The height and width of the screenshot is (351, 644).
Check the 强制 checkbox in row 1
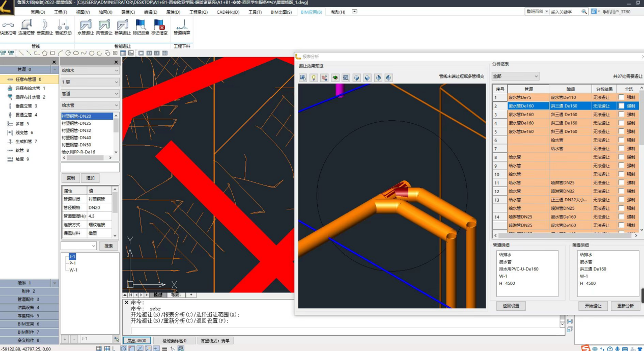(621, 97)
